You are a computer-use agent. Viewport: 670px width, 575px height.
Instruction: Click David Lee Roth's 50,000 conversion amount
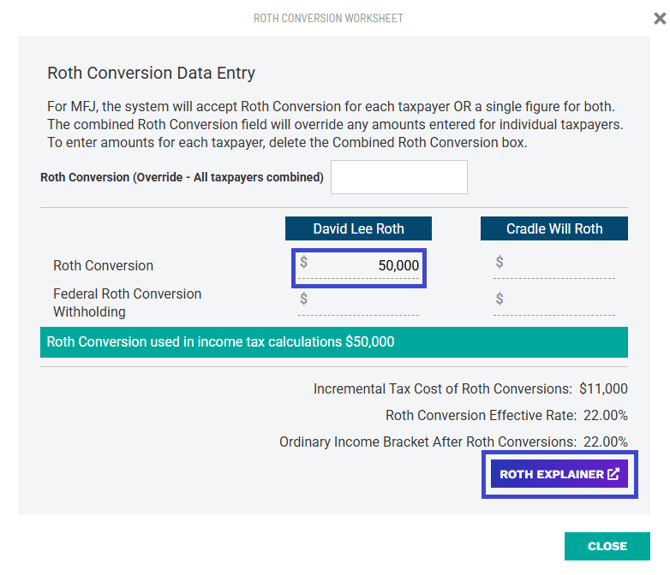371,267
